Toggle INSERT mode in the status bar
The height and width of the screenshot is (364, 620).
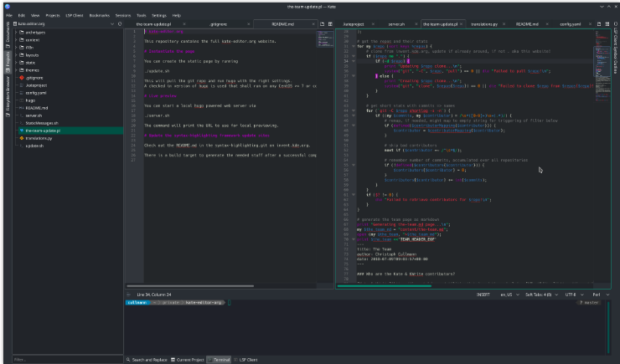(x=483, y=295)
